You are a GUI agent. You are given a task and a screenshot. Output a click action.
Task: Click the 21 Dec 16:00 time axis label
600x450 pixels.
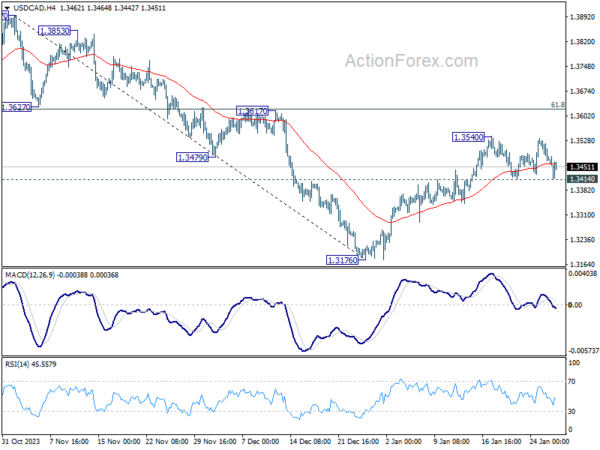pos(358,441)
